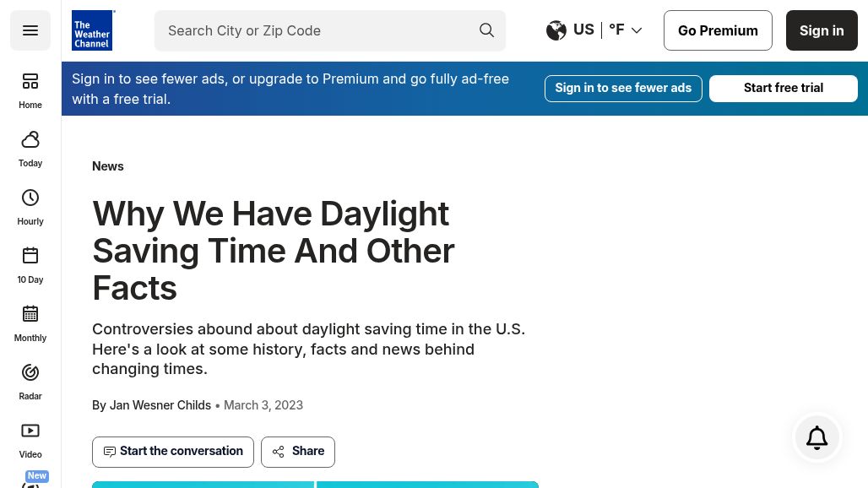Share the article via Share button
The width and height of the screenshot is (868, 488).
298,452
